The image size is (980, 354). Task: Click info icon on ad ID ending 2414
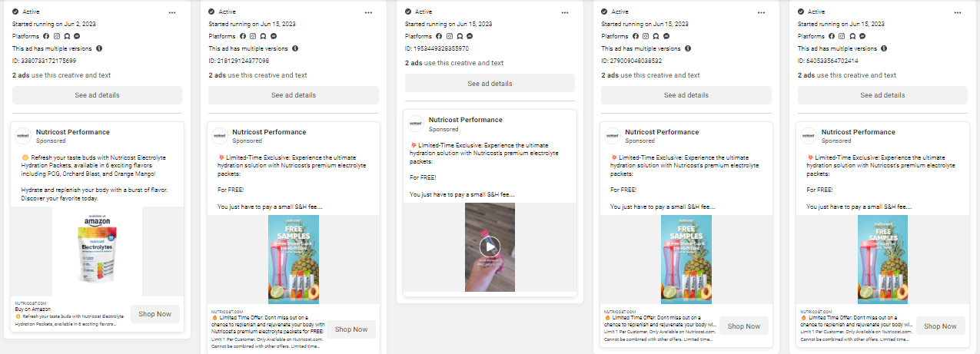tap(885, 48)
